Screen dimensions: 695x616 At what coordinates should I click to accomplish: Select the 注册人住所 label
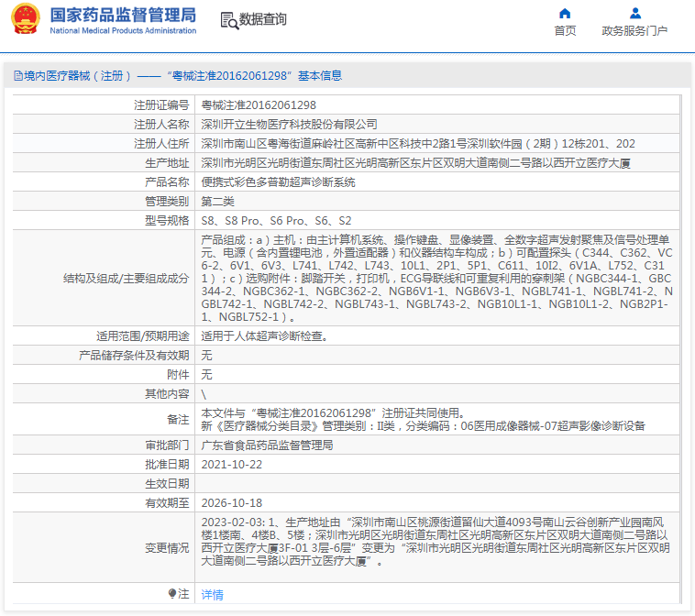[161, 144]
